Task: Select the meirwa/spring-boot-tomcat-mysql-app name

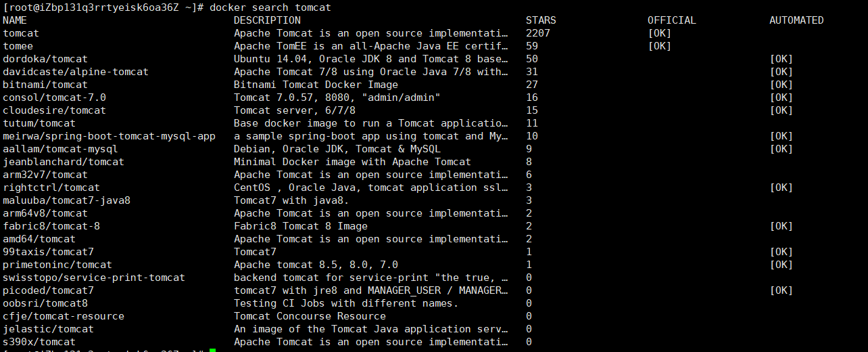Action: click(109, 136)
